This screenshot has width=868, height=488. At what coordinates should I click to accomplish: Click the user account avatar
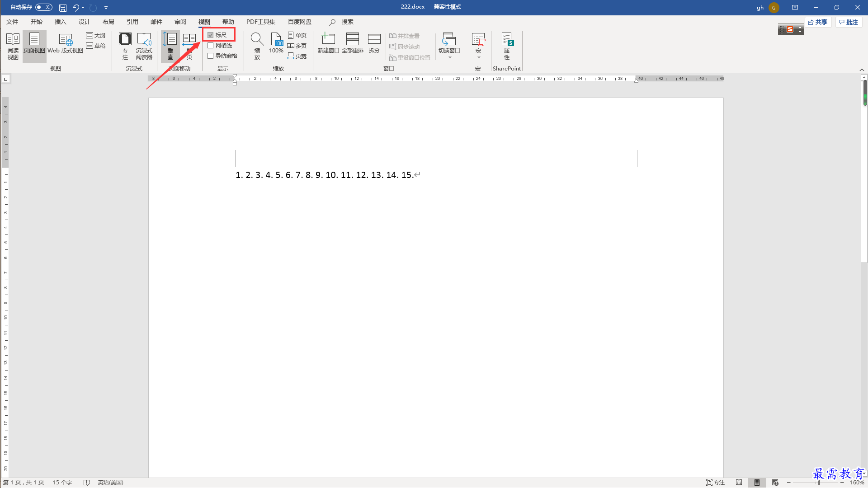(x=774, y=8)
